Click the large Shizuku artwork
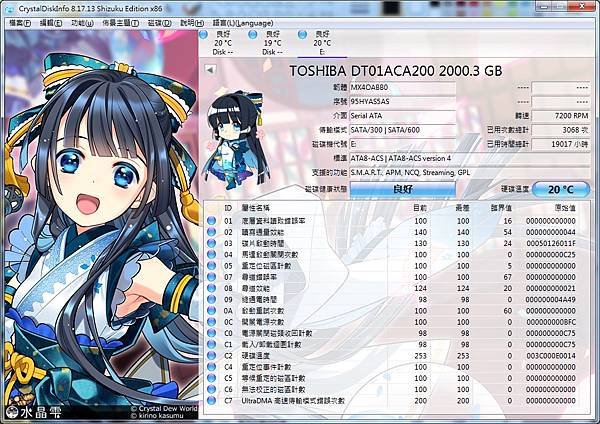The width and height of the screenshot is (600, 424). click(101, 225)
